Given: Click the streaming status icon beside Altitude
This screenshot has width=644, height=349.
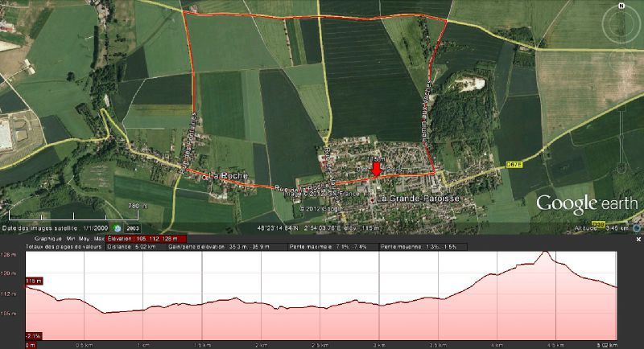Looking at the screenshot, I should click(x=637, y=228).
